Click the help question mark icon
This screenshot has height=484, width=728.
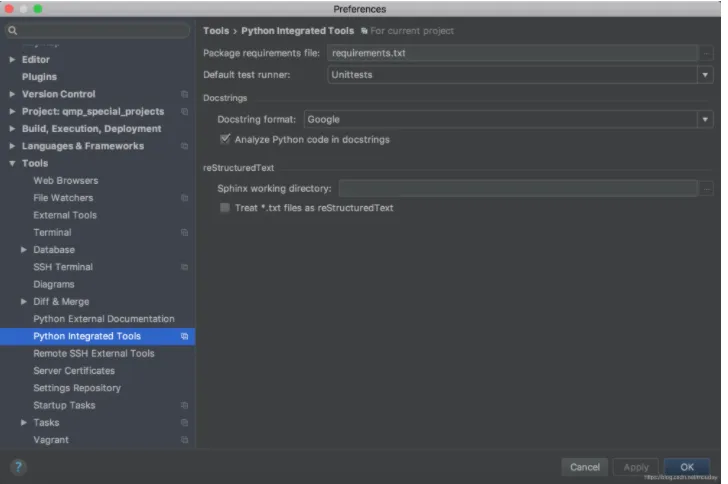coord(18,467)
